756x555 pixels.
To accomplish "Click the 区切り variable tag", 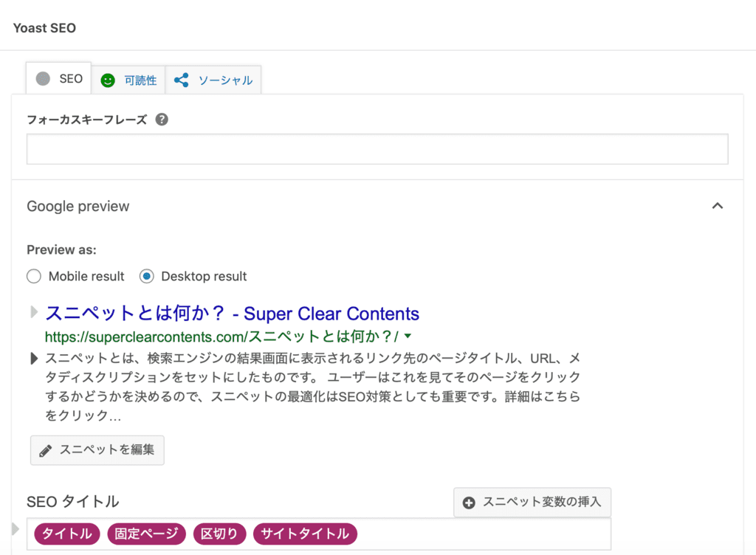I will [x=219, y=534].
